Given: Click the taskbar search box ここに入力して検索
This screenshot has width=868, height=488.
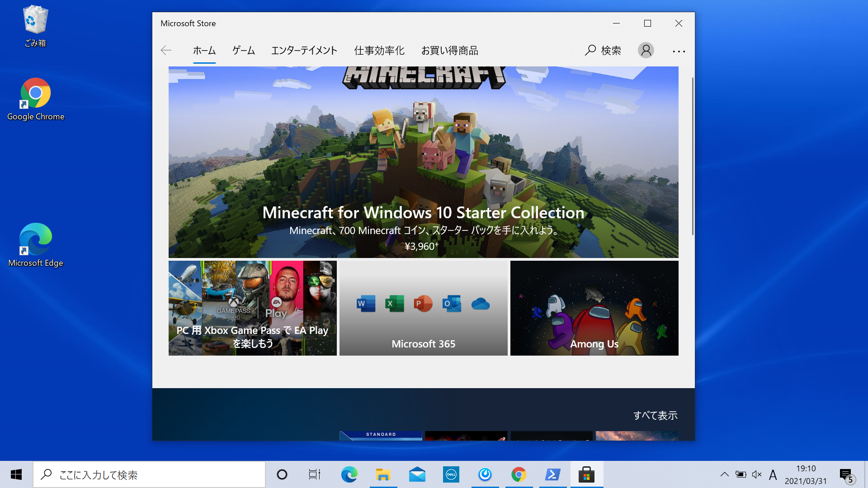Looking at the screenshot, I should point(149,474).
